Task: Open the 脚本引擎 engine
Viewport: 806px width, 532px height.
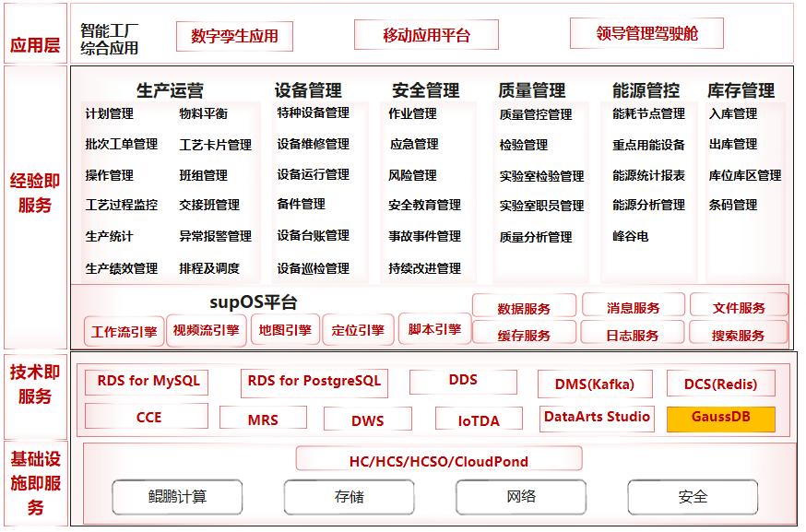Action: coord(433,330)
